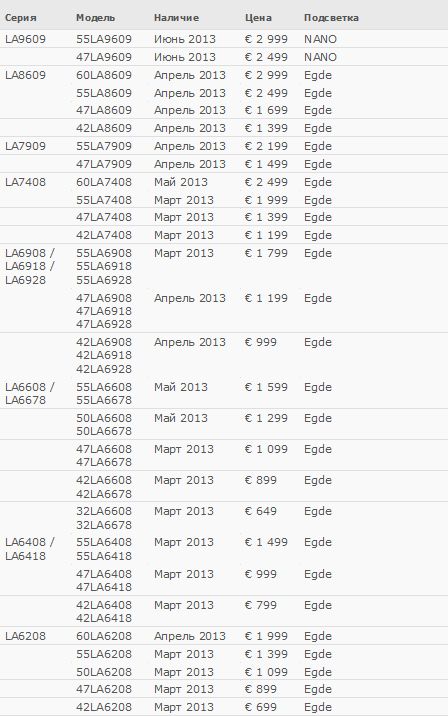The image size is (448, 716).
Task: Select the LA6208 series cell
Action: pyautogui.click(x=26, y=636)
